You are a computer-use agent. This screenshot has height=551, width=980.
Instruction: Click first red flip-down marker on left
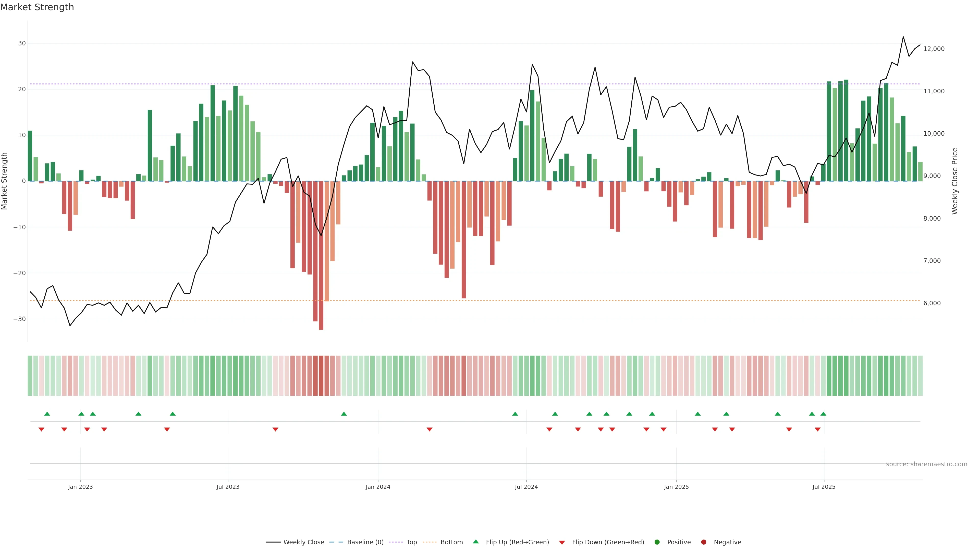[41, 429]
